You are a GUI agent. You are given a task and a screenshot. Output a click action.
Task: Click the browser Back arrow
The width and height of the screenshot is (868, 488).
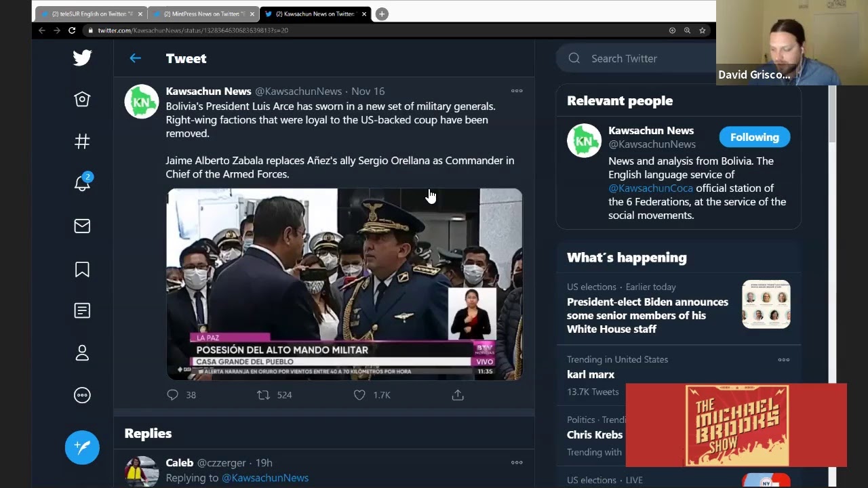coord(42,30)
